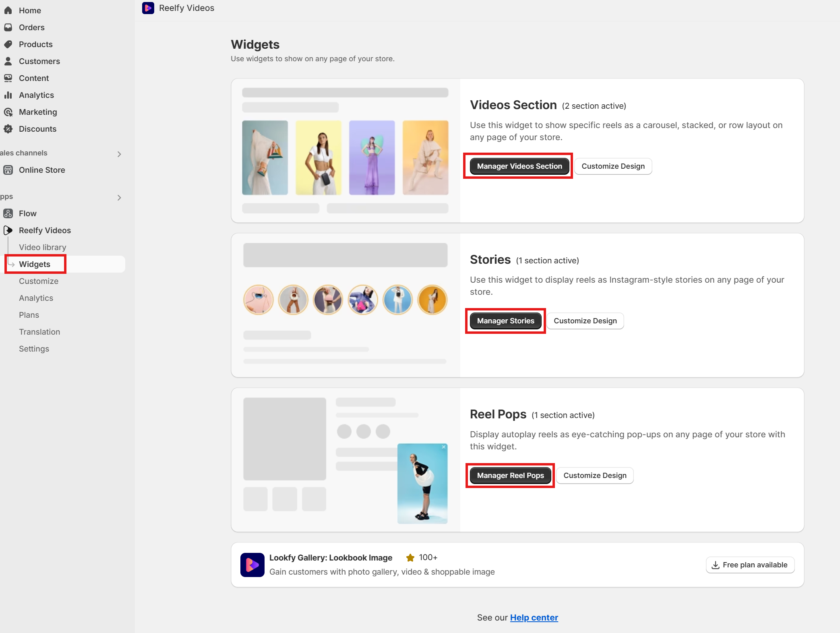Click the purple background reel thumbnail
The width and height of the screenshot is (840, 633).
point(372,158)
